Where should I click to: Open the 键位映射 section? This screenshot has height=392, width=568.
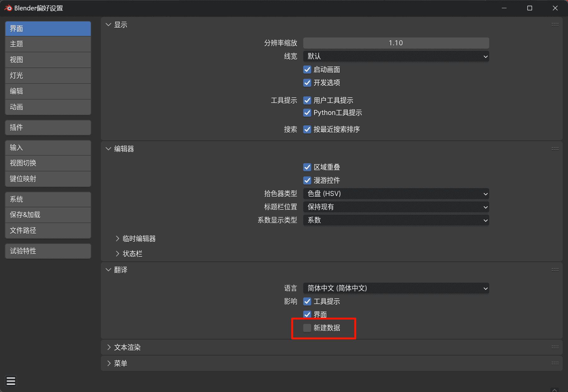coord(48,179)
